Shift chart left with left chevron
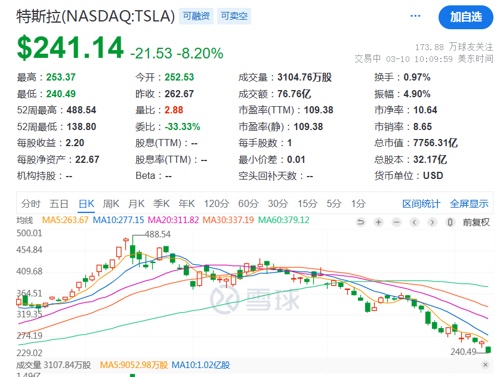 (x=414, y=222)
